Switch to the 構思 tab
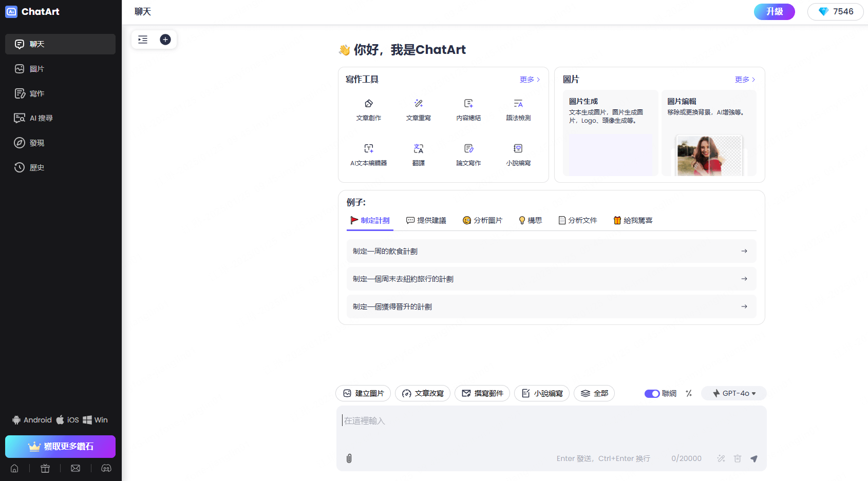868x481 pixels. [530, 220]
